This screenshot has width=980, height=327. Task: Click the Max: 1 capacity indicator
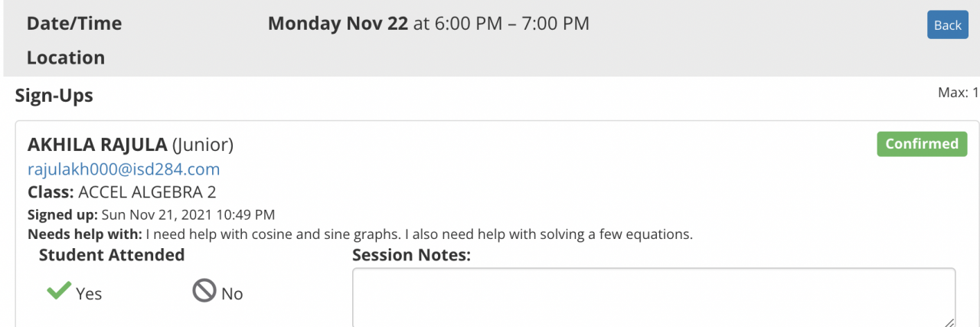coord(958,93)
